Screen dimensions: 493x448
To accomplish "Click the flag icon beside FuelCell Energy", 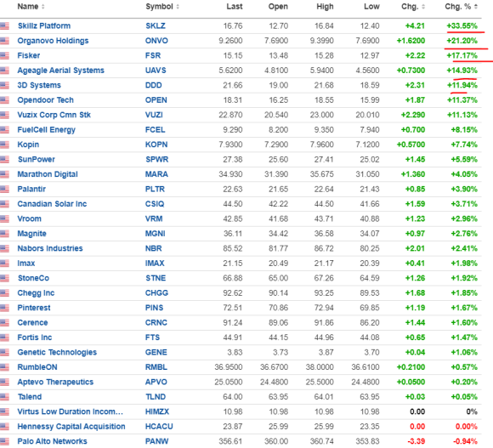I will click(x=5, y=130).
